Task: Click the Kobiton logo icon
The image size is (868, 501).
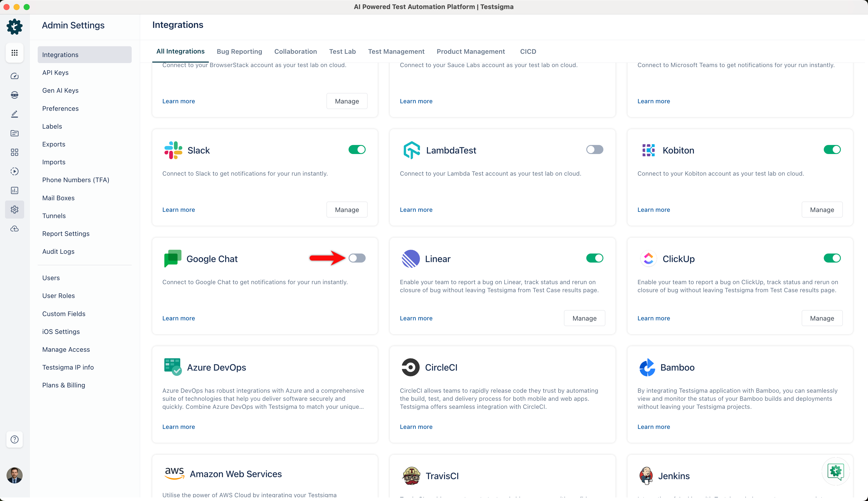Action: point(648,150)
